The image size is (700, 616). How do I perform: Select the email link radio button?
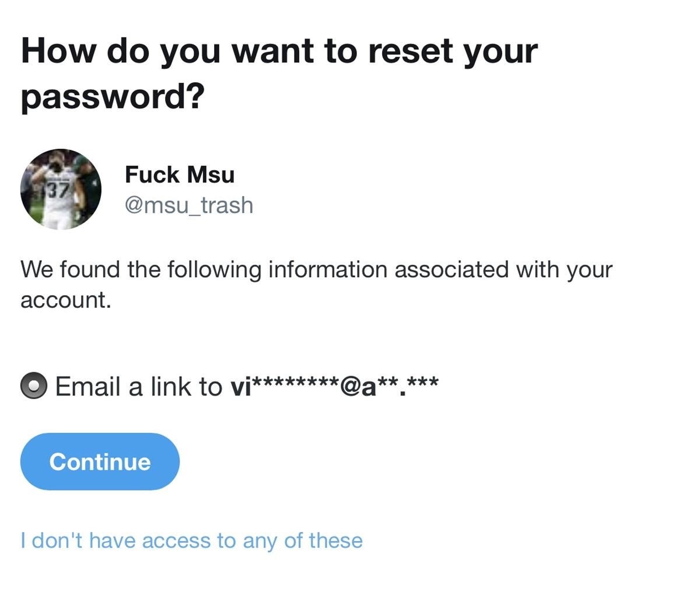coord(34,386)
